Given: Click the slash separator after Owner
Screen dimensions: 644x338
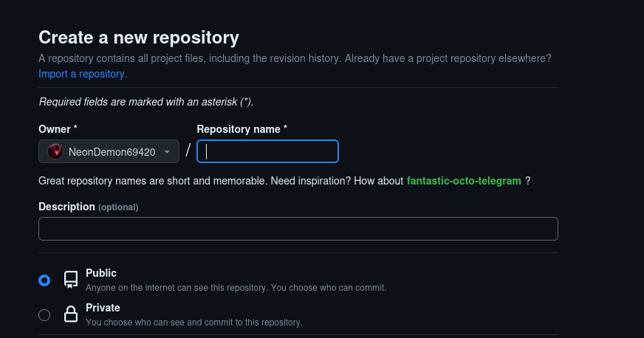Looking at the screenshot, I should tap(188, 151).
